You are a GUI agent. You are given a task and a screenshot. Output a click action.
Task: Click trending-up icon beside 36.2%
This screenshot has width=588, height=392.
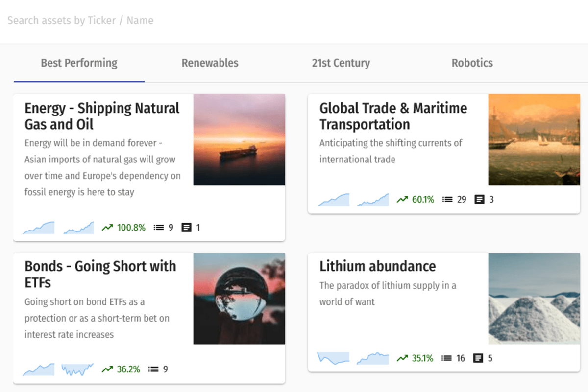pyautogui.click(x=107, y=369)
